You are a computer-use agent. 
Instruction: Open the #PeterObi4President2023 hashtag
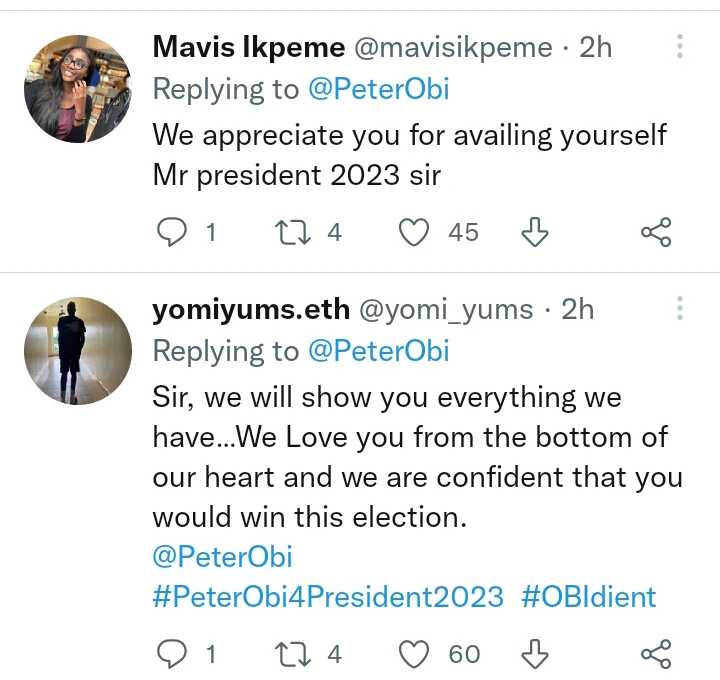tap(328, 597)
